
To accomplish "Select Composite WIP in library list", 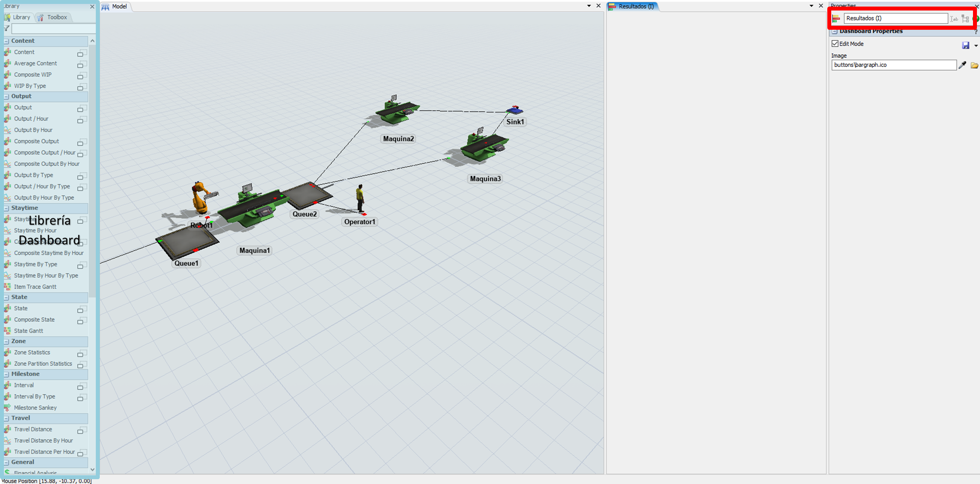I will [x=33, y=74].
